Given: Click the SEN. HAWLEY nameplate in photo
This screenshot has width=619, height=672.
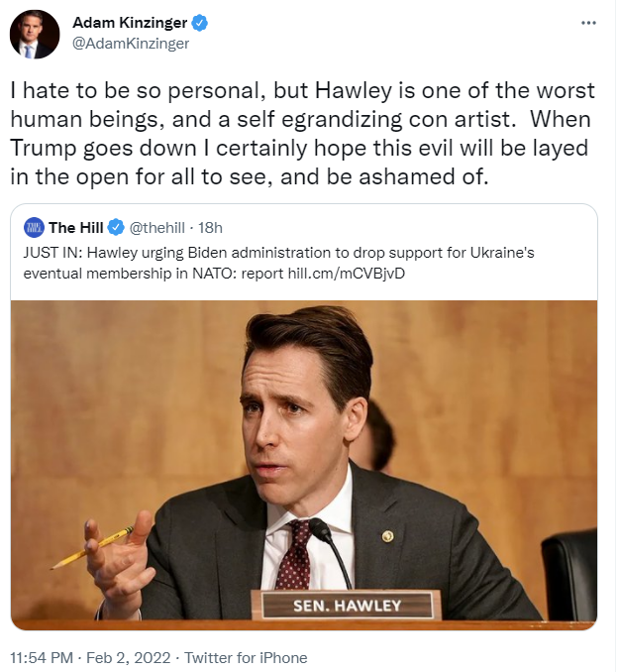Looking at the screenshot, I should pyautogui.click(x=346, y=606).
